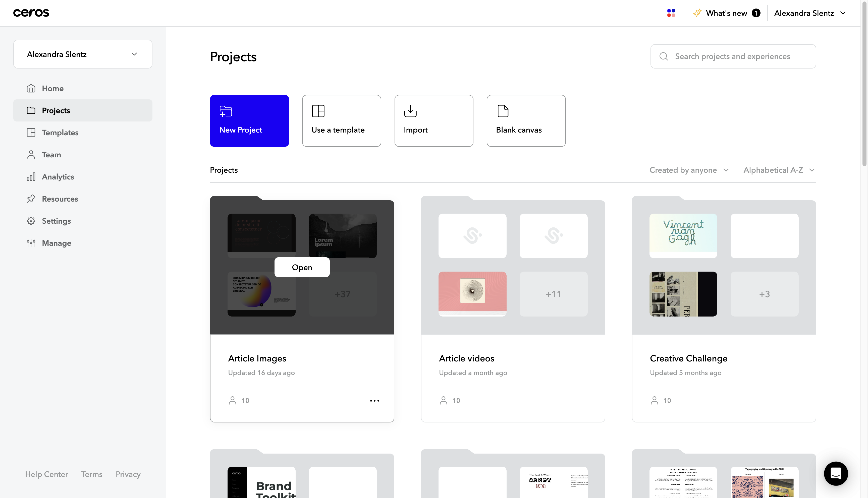This screenshot has height=498, width=868.
Task: Click the +11 tile in Article videos
Action: click(x=553, y=294)
